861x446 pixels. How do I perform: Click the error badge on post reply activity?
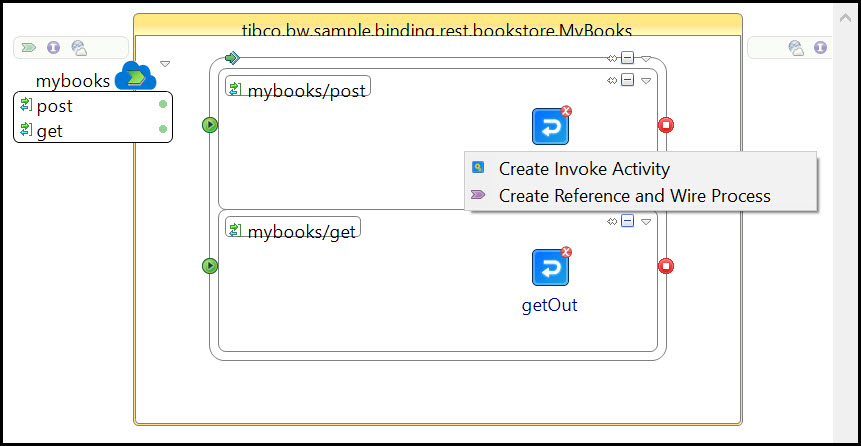click(566, 111)
